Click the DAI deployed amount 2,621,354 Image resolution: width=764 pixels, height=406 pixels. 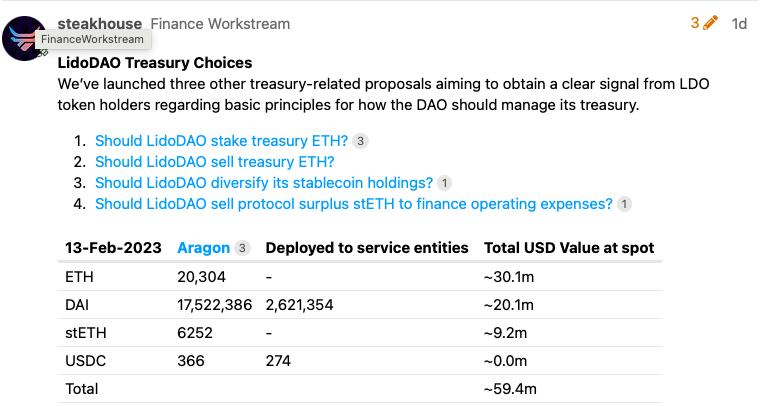[299, 305]
